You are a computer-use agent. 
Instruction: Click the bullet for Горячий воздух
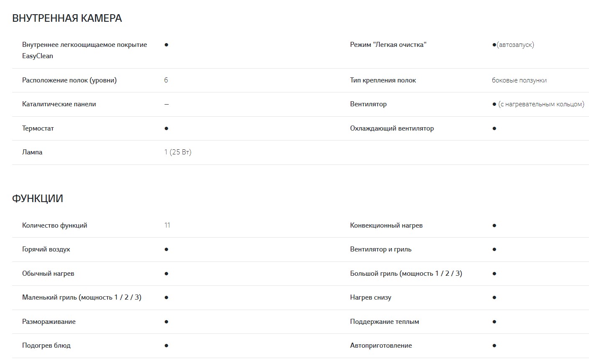pyautogui.click(x=166, y=249)
